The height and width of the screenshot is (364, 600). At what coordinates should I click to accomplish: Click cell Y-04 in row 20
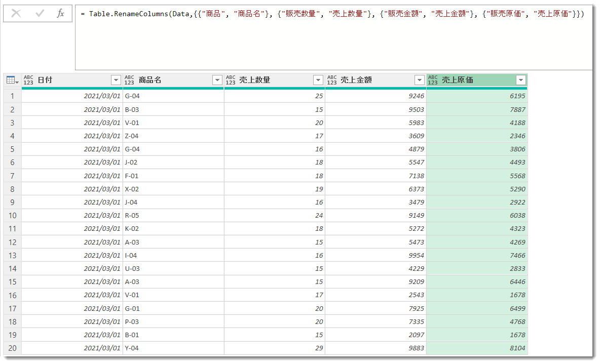point(173,348)
